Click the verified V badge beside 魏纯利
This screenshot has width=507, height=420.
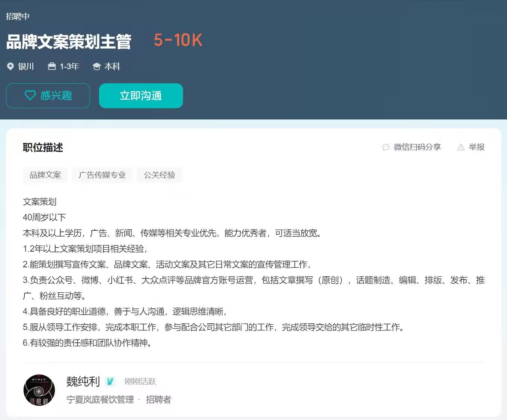[110, 381]
